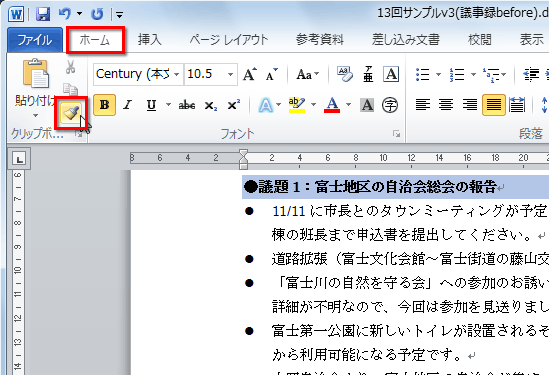Toggle justify alignment
This screenshot has height=375, width=549.
pos(494,105)
